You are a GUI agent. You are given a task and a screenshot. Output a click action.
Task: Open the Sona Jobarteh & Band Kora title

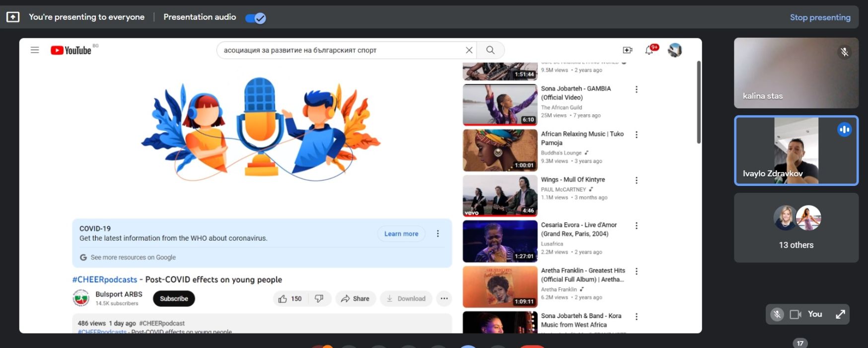click(581, 320)
